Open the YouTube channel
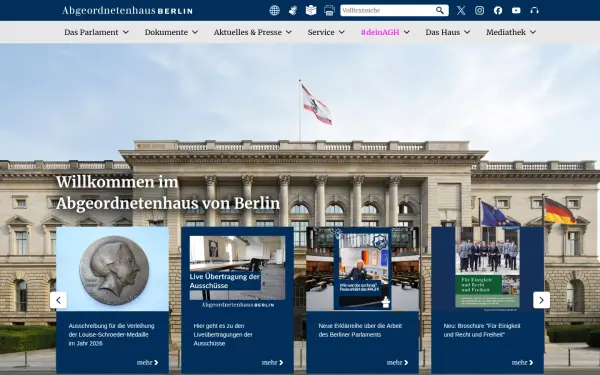Viewport: 600px width, 375px height. point(516,10)
